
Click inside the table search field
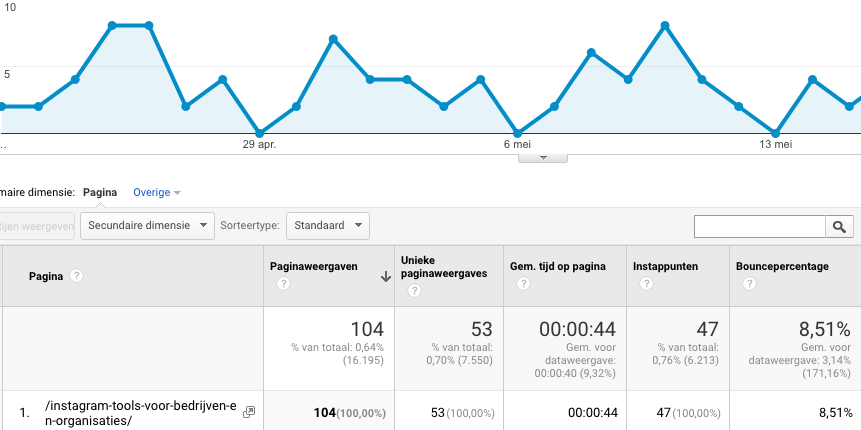tap(759, 226)
